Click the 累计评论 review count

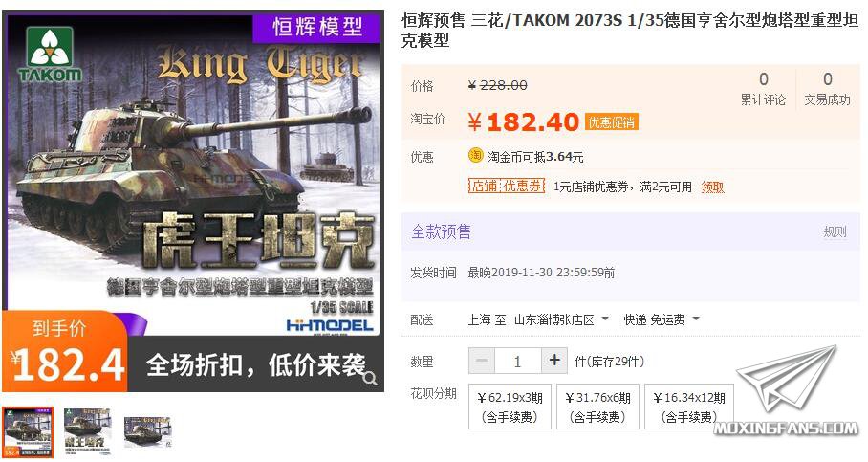764,89
